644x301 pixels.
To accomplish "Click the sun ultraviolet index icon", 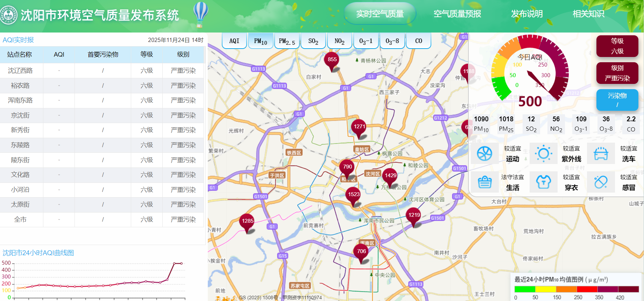I will click(543, 153).
